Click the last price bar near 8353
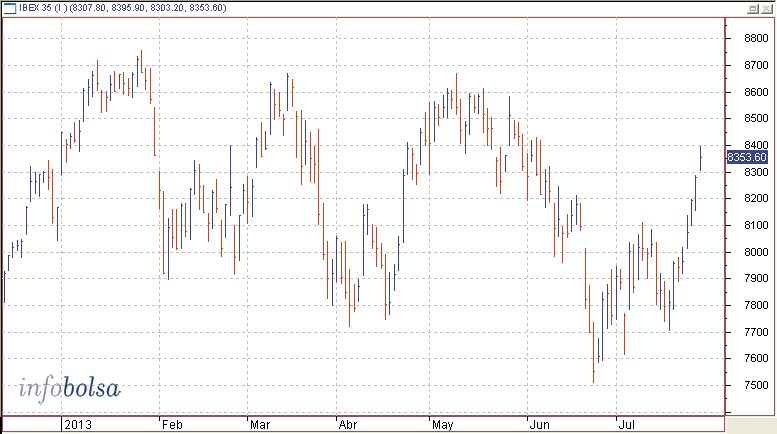The image size is (777, 434). pos(700,158)
